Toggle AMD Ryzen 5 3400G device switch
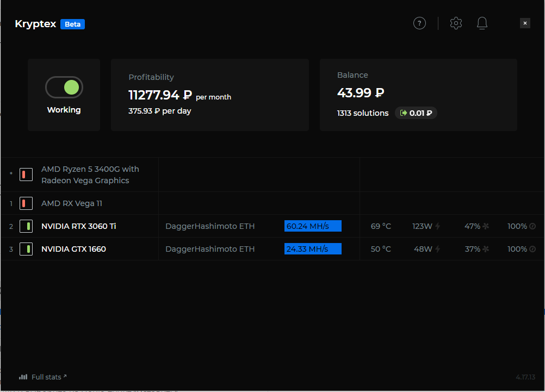The width and height of the screenshot is (545, 392). click(x=26, y=175)
